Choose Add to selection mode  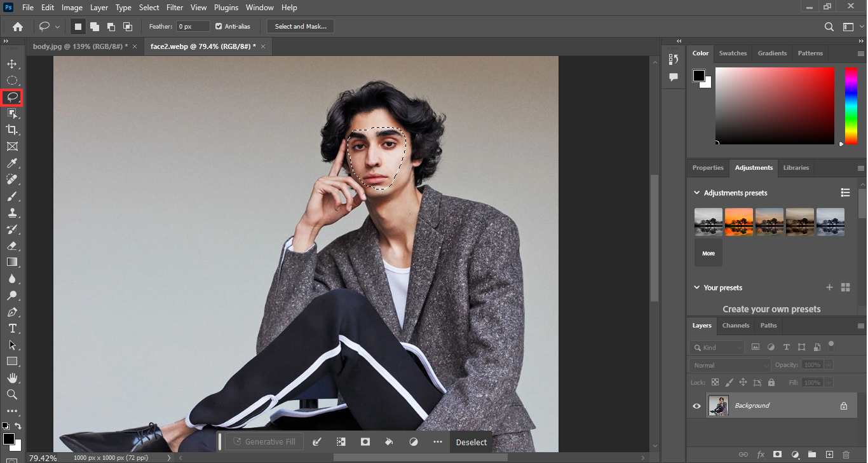pyautogui.click(x=94, y=27)
